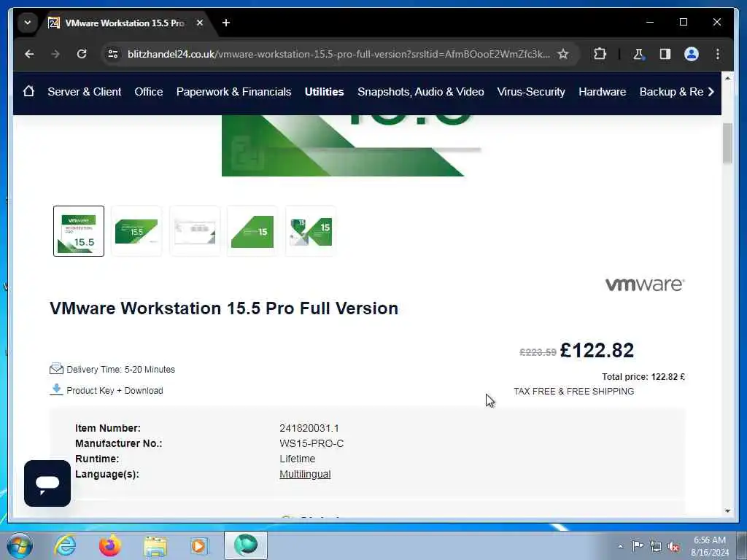Open network status tray icon
Viewport: 747px width, 560px height.
[656, 547]
